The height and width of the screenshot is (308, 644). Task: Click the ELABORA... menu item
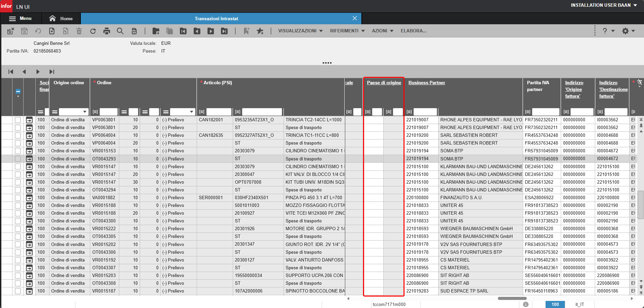click(x=414, y=31)
